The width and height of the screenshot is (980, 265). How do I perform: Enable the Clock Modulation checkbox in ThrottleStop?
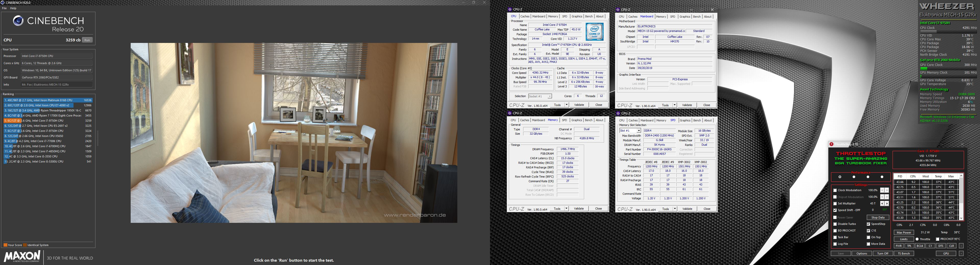pos(835,190)
